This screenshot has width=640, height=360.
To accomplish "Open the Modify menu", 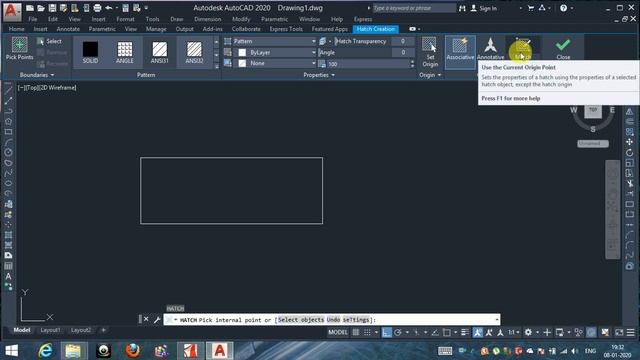I will click(241, 19).
